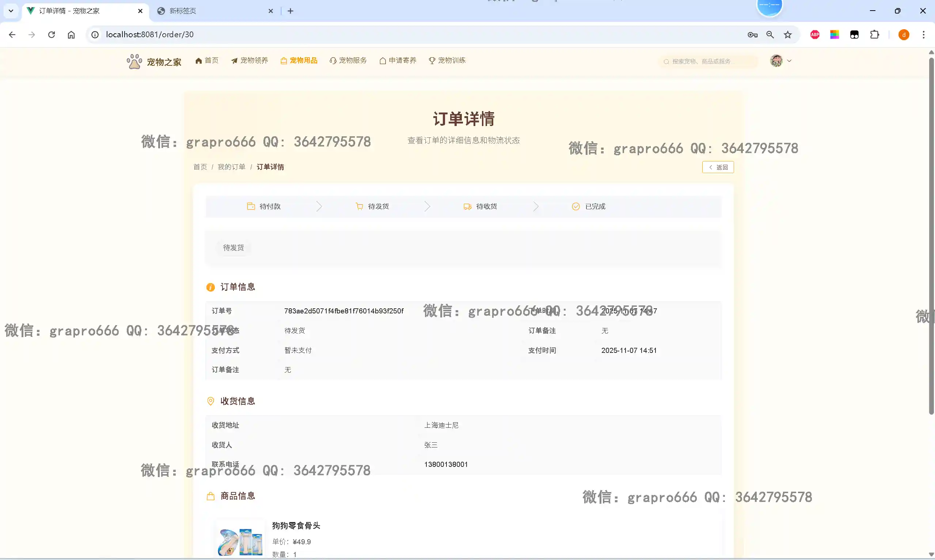The width and height of the screenshot is (935, 560).
Task: Click the bookmark star icon
Action: (x=787, y=35)
